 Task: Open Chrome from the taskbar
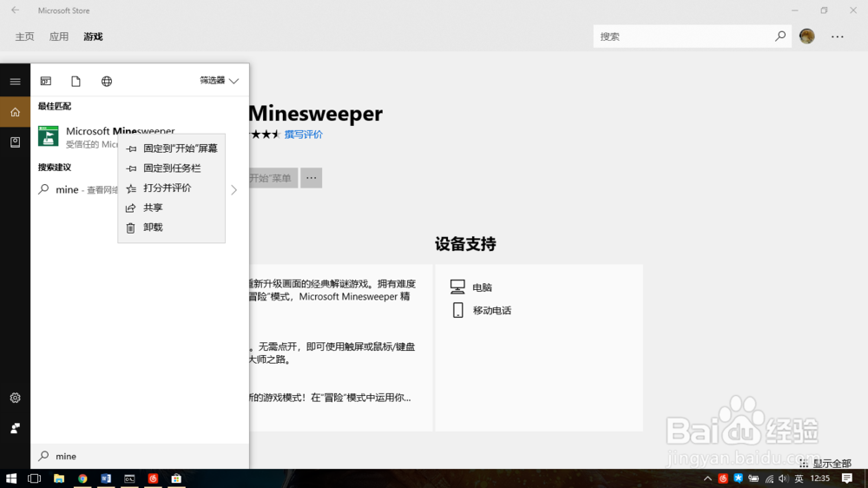click(82, 478)
